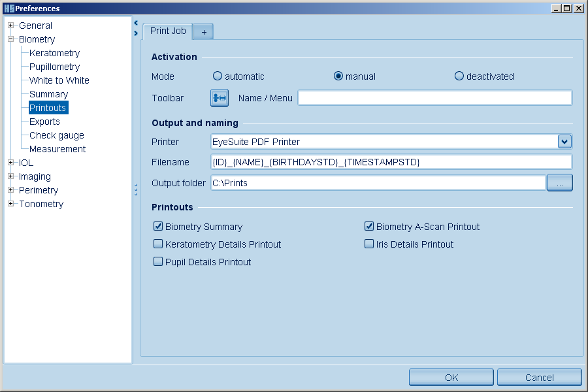The width and height of the screenshot is (588, 392).
Task: Enable Iris Details Printout checkbox
Action: coord(369,244)
